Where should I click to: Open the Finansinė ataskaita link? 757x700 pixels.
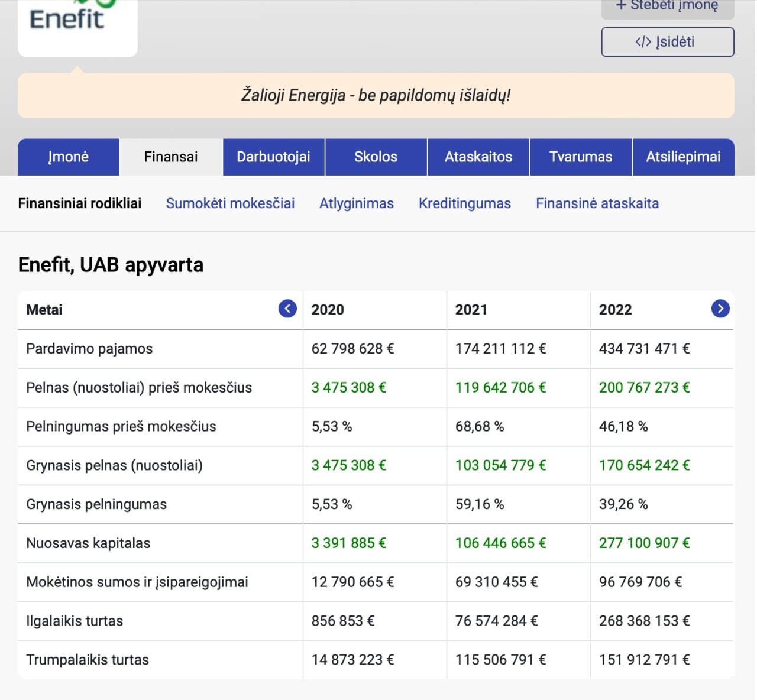click(x=597, y=203)
